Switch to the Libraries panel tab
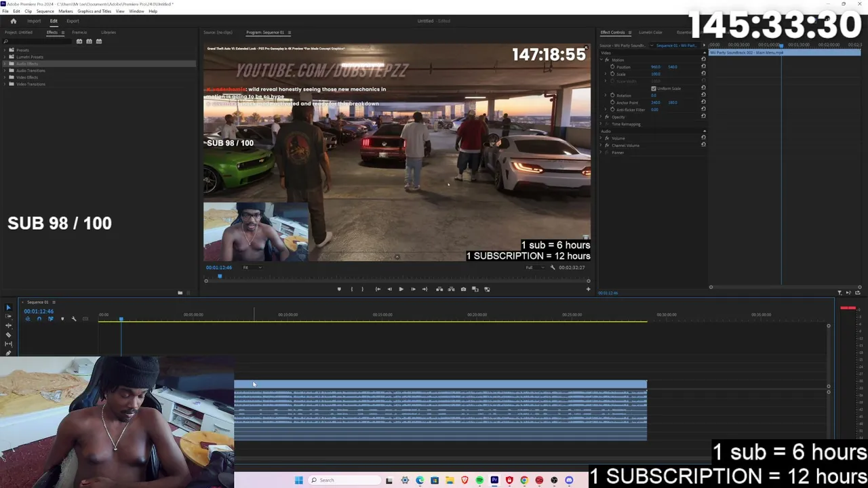The height and width of the screenshot is (488, 868). click(x=108, y=33)
